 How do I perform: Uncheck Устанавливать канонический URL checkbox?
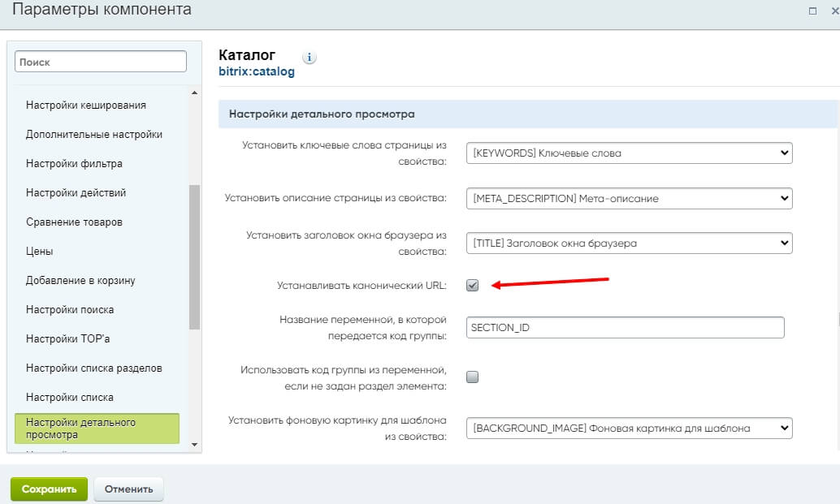472,285
